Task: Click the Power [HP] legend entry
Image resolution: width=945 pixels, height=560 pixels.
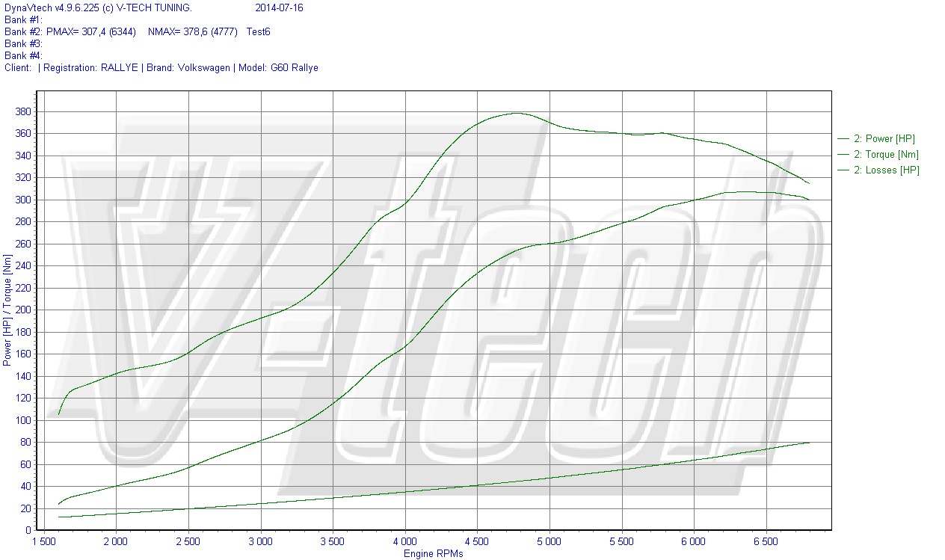Action: pos(884,138)
